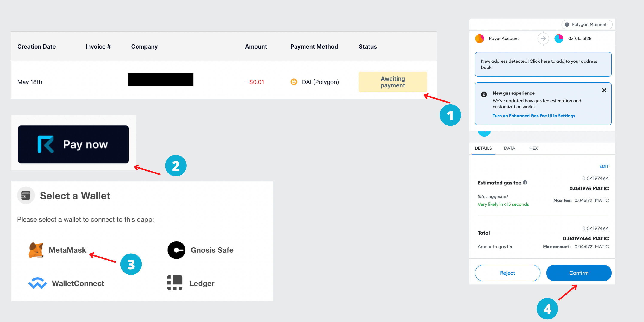Viewport: 644px width, 322px height.
Task: Click the Payment Method column header
Action: tap(314, 47)
